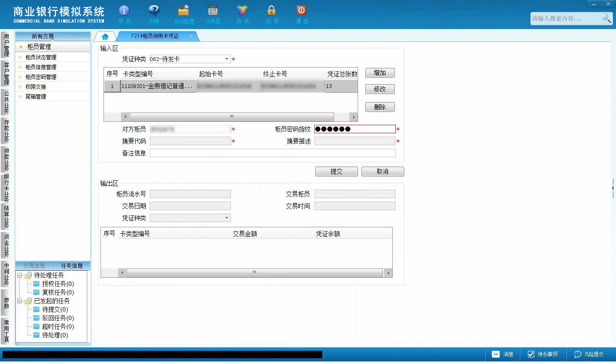616x364 pixels.
Task: Collapse the 柜员管理 menu section
Action: (x=21, y=47)
